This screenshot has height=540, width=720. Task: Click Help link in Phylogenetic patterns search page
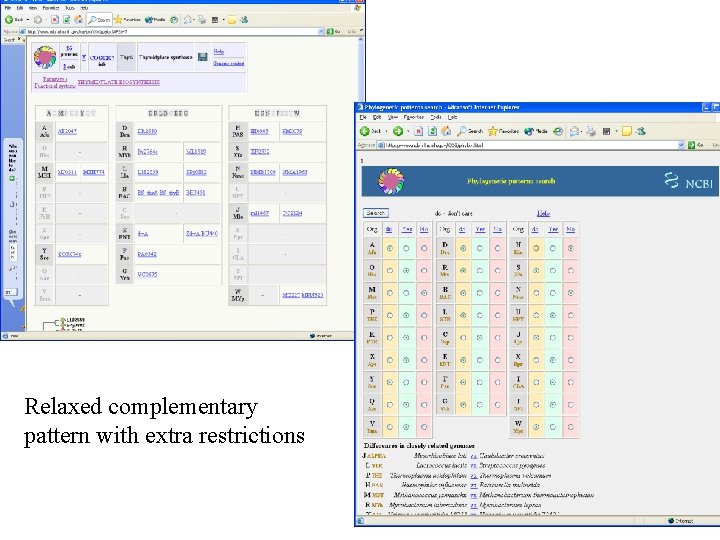coord(543,214)
